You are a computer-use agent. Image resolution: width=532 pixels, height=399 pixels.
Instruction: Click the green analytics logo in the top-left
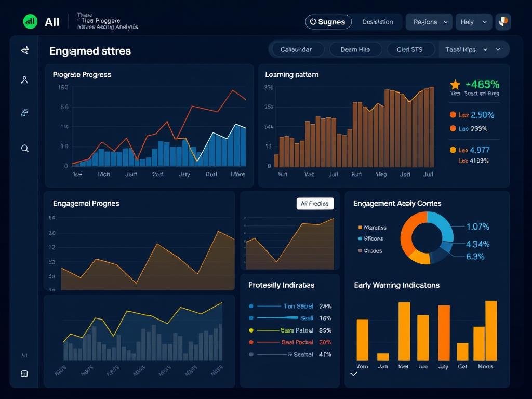(30, 21)
